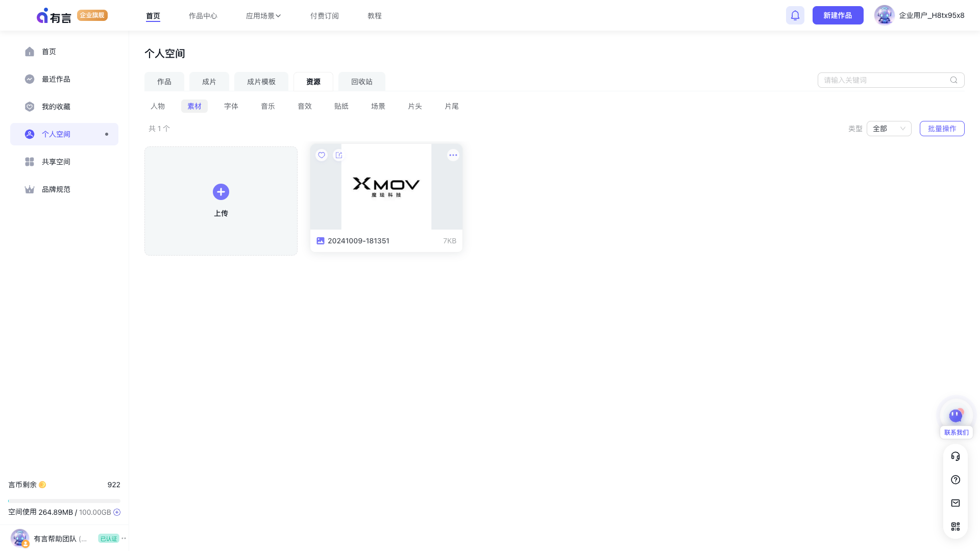Click the expand storage plus icon
The height and width of the screenshot is (551, 980).
(117, 512)
